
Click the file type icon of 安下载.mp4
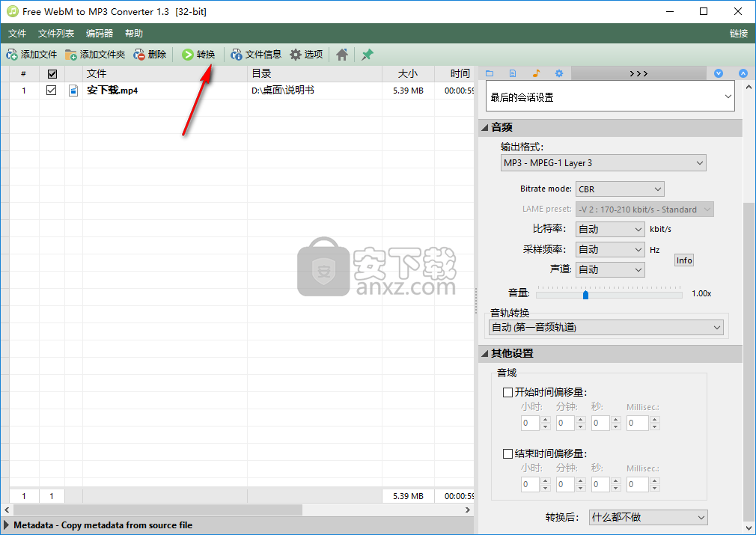(x=73, y=90)
